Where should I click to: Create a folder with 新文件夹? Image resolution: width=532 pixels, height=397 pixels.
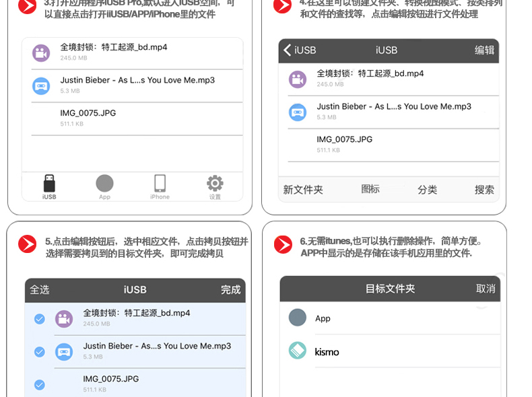point(303,190)
